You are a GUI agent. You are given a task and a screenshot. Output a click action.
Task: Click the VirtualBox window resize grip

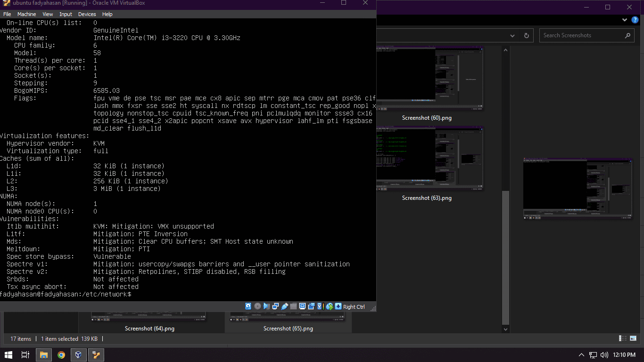[373, 309]
